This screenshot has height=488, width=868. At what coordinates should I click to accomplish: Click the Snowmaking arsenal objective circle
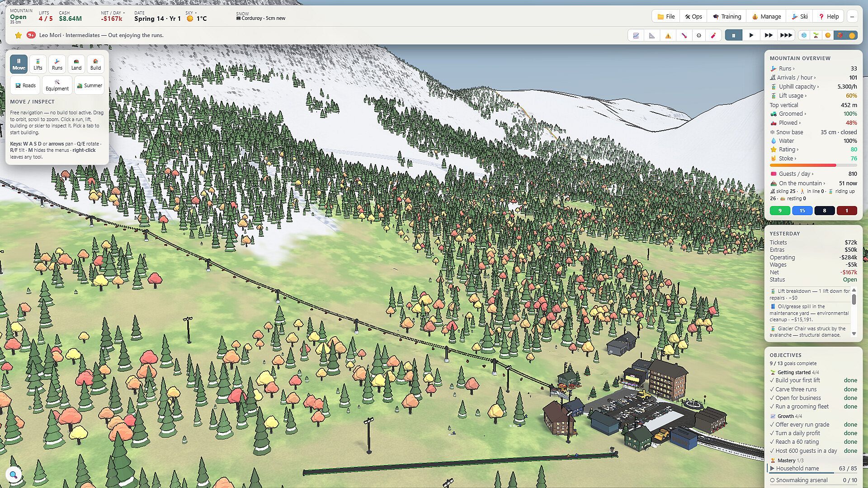coord(773,480)
